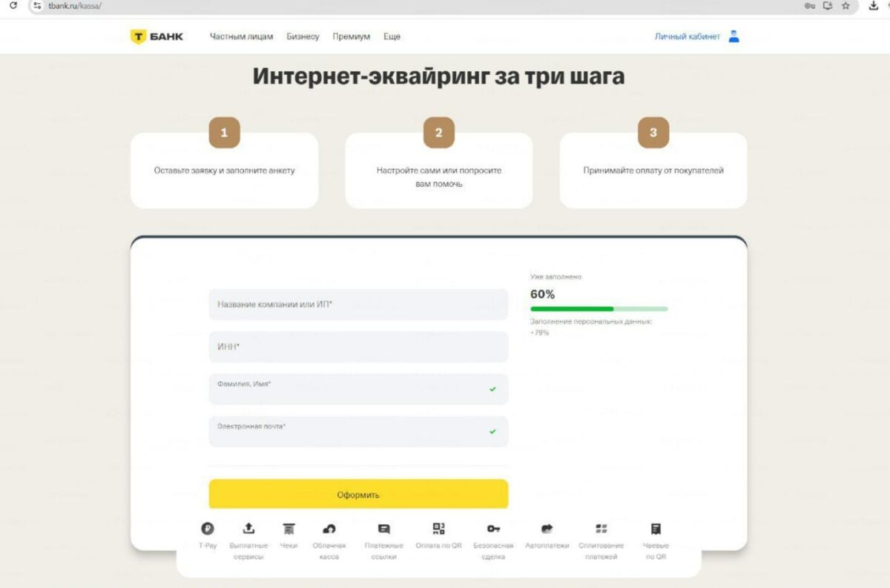The width and height of the screenshot is (890, 588).
Task: Open the Частным лицам menu
Action: (241, 36)
